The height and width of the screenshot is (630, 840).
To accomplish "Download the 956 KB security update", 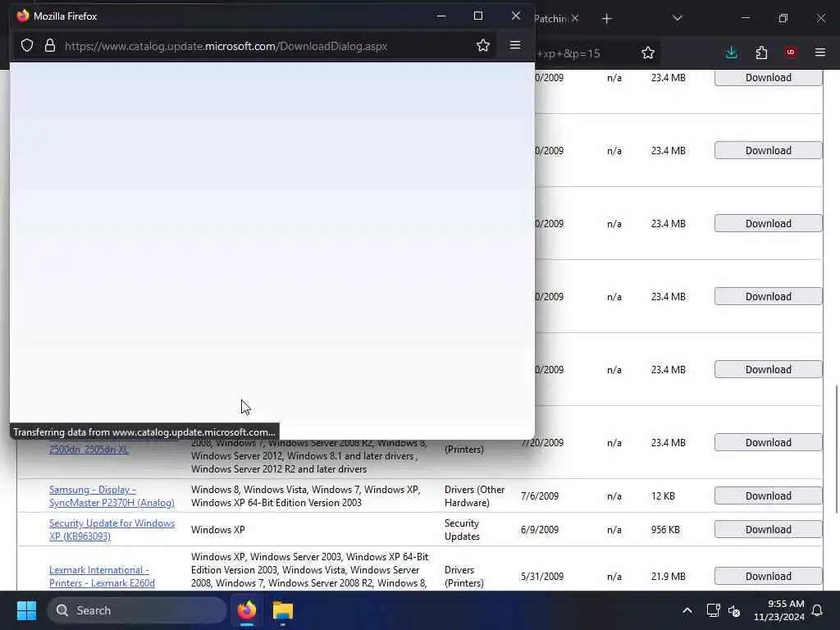I will pos(768,529).
